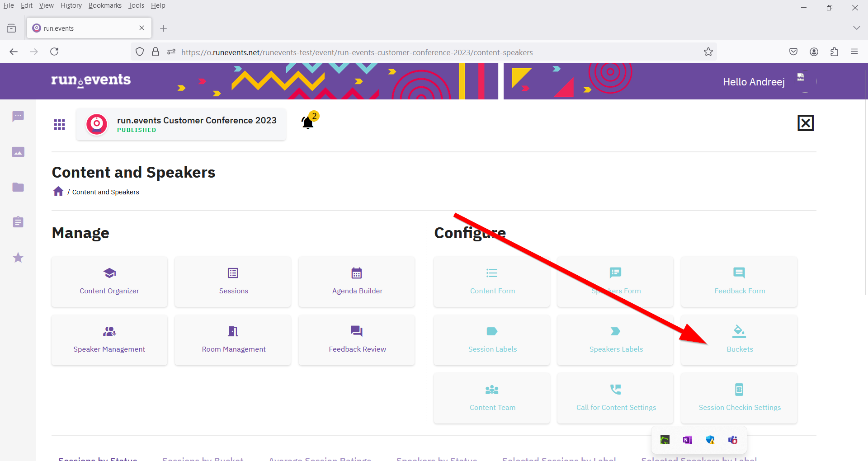This screenshot has height=461, width=868.
Task: Open the run.events Customer Conference 2023 event card
Action: [181, 124]
